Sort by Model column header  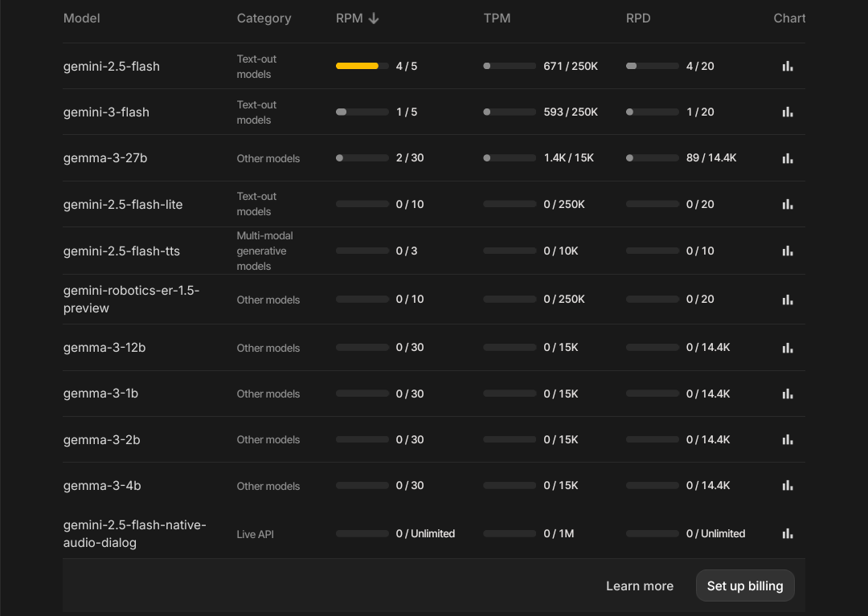click(81, 18)
